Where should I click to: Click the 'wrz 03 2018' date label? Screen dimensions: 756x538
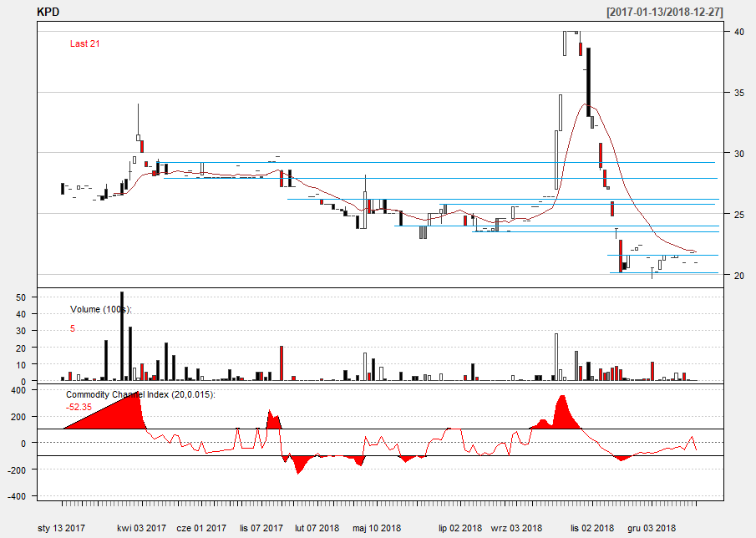[516, 528]
